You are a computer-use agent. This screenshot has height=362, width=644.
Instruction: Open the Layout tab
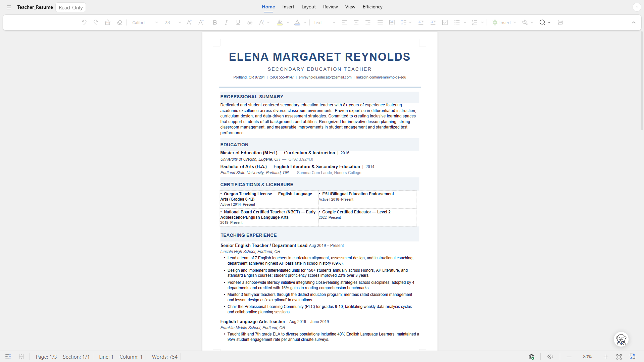309,7
